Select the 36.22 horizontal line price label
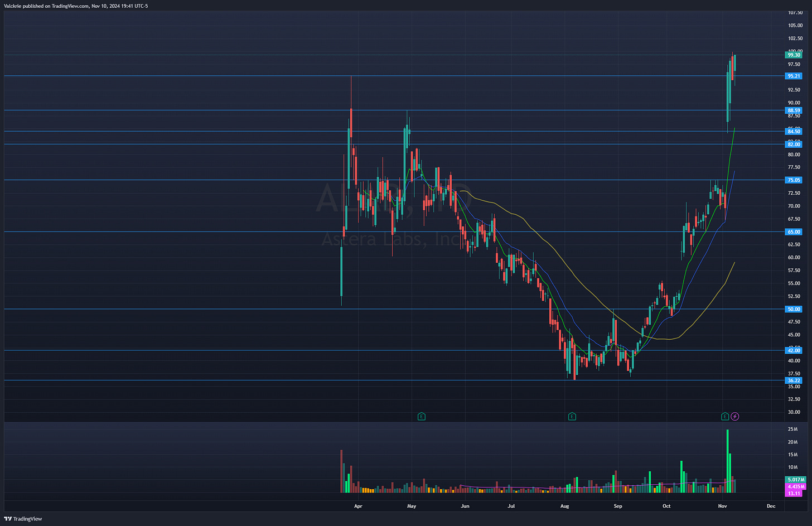This screenshot has width=812, height=526. pos(793,380)
